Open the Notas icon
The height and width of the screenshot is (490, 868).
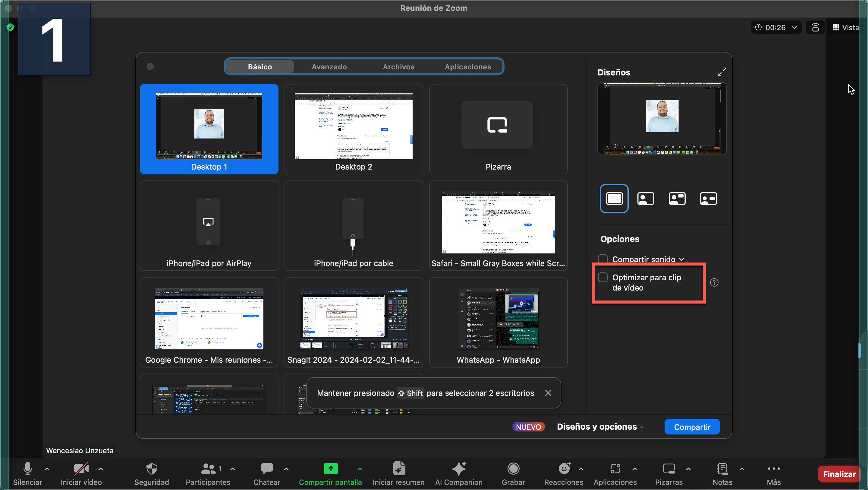[x=722, y=468]
